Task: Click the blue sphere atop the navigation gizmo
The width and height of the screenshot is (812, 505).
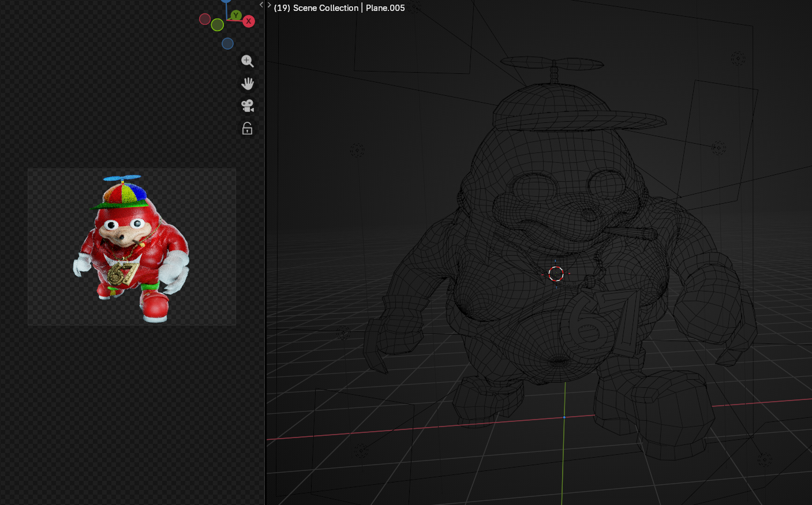Action: click(x=226, y=2)
